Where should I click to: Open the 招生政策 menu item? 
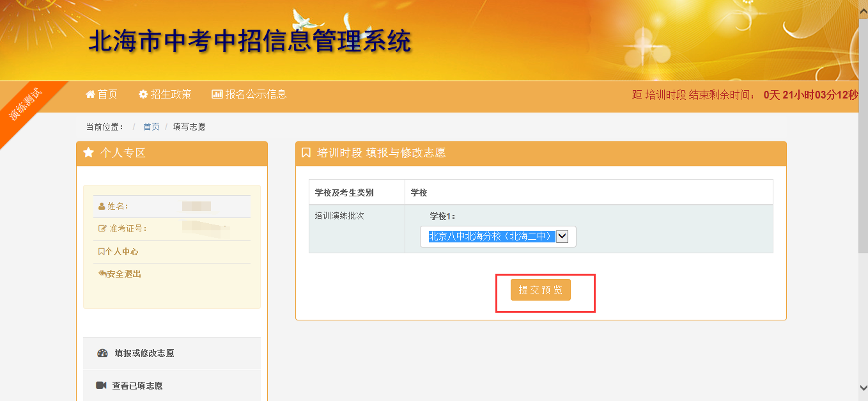pos(165,95)
